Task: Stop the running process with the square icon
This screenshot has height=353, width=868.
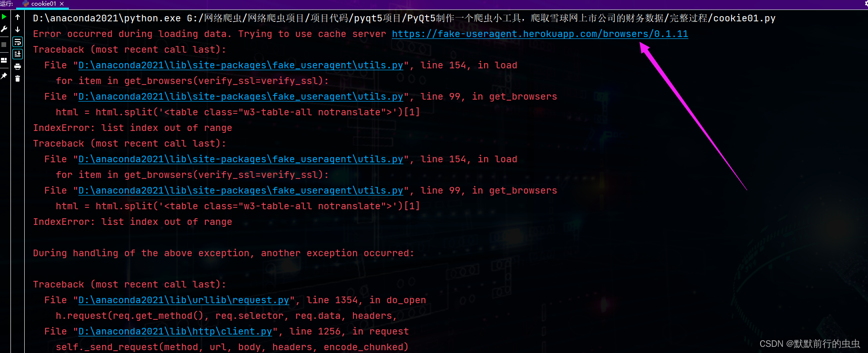Action: click(x=4, y=45)
